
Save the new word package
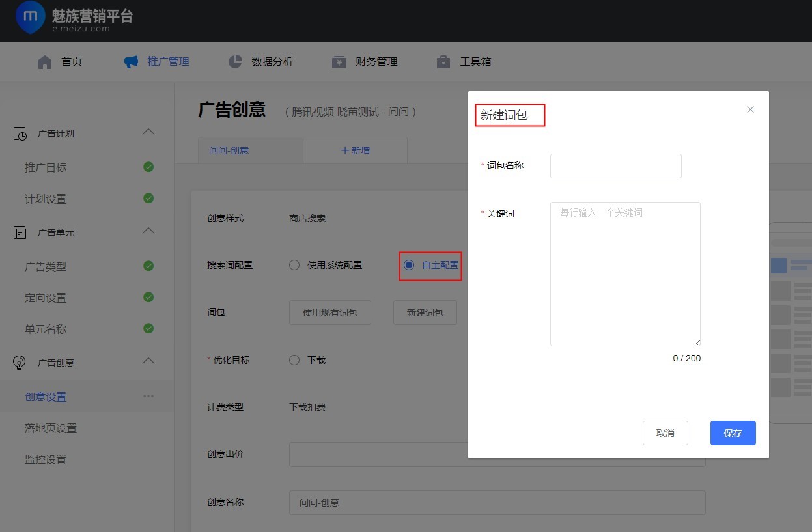tap(733, 432)
